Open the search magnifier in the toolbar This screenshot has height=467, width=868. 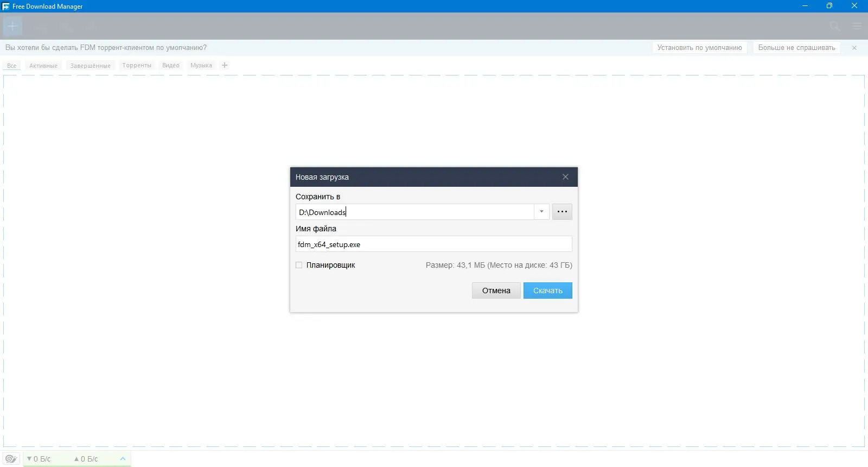(835, 26)
